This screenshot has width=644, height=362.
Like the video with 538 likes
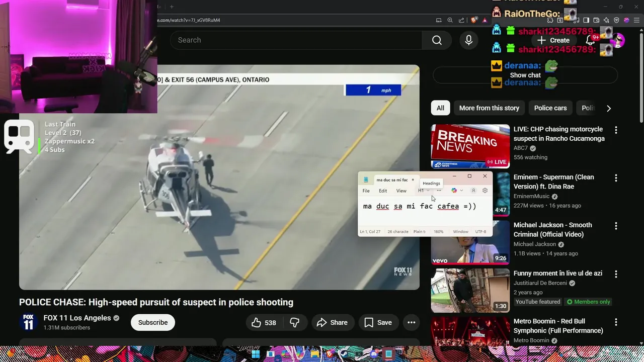pyautogui.click(x=264, y=323)
